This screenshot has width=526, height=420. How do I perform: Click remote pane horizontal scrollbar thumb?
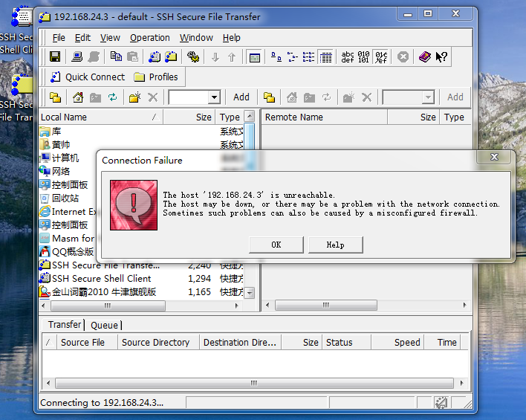tap(325, 306)
